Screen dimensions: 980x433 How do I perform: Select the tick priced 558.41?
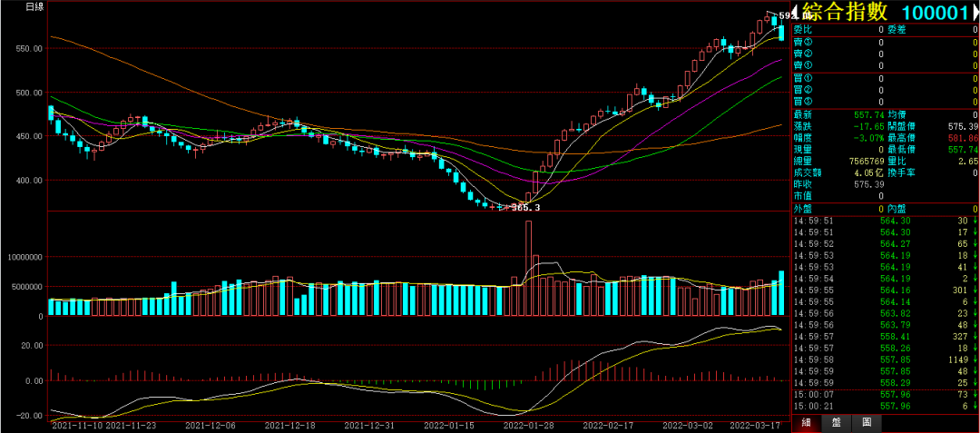coord(885,337)
